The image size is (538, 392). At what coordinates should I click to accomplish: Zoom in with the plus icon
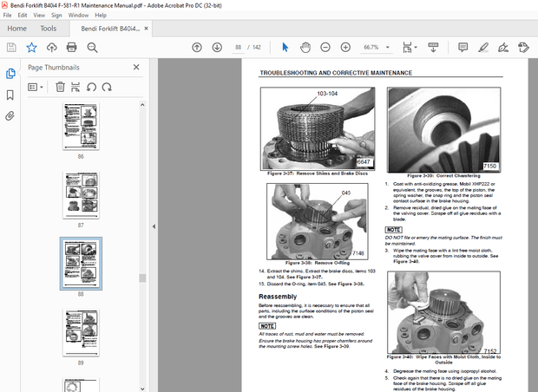click(345, 48)
